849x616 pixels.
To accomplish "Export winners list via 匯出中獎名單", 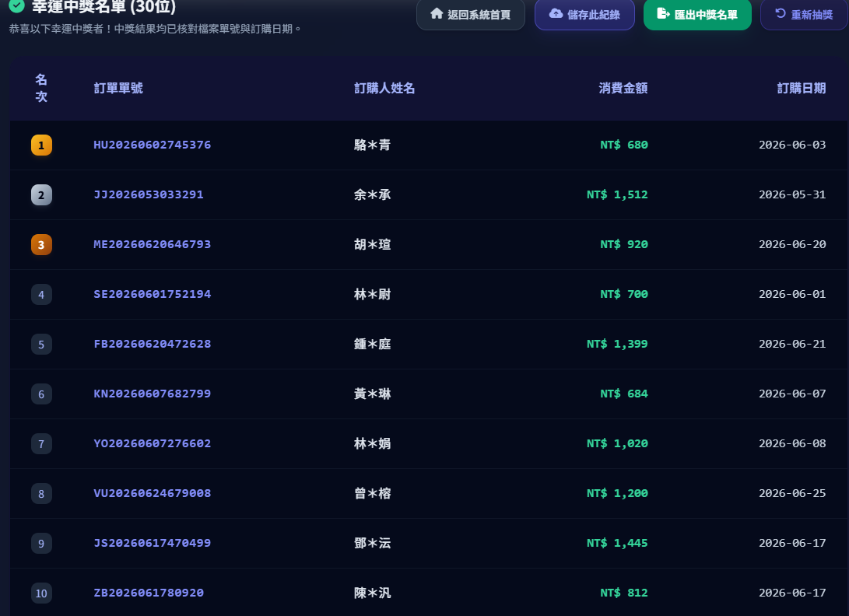I will click(696, 14).
